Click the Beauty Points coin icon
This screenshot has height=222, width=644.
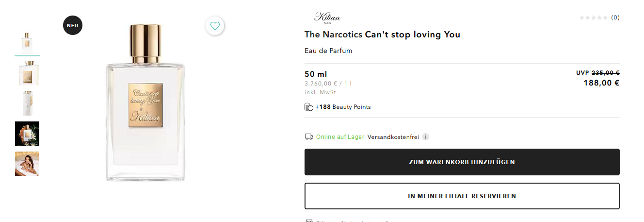pyautogui.click(x=308, y=107)
